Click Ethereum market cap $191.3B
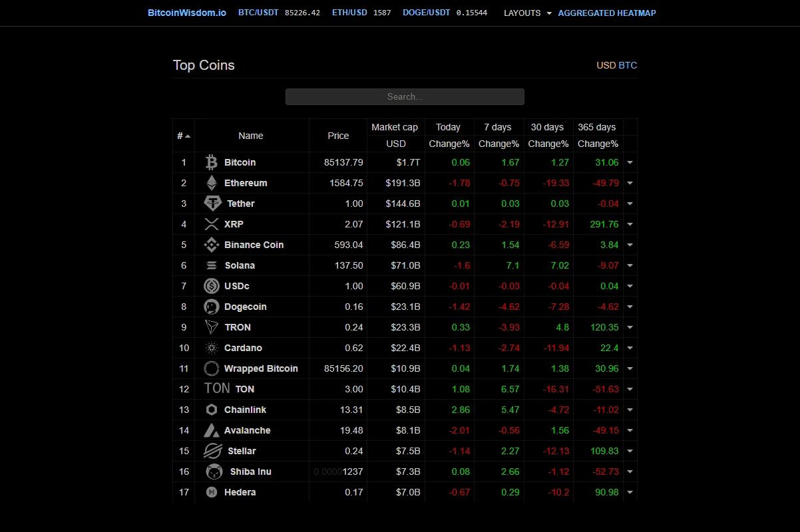The width and height of the screenshot is (800, 532). tap(403, 183)
